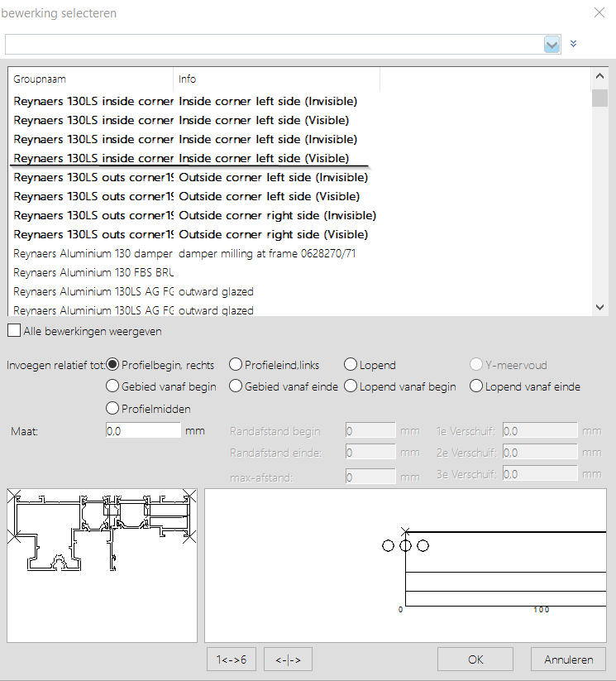616x681 pixels.
Task: Confirm with the OK button
Action: click(x=475, y=659)
